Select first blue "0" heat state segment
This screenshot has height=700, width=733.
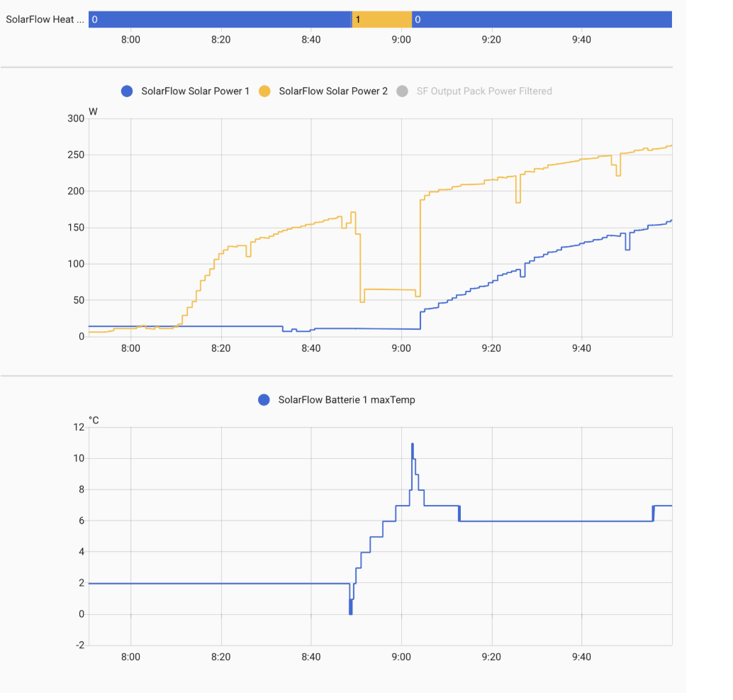click(x=220, y=19)
